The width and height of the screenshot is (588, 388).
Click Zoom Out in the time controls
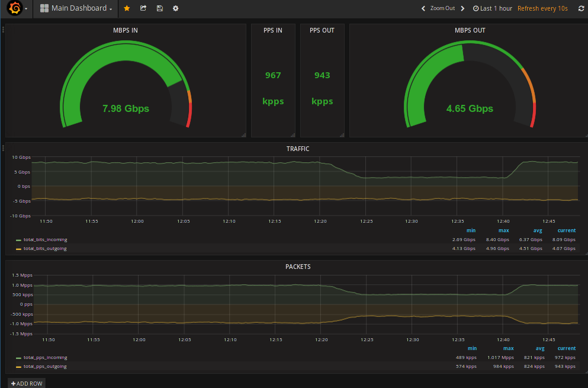tap(442, 8)
